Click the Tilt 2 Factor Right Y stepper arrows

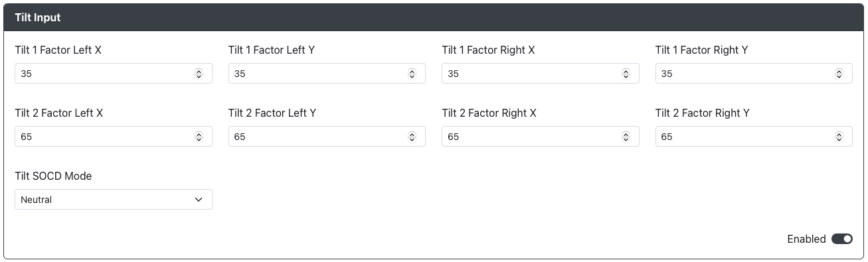(x=839, y=137)
